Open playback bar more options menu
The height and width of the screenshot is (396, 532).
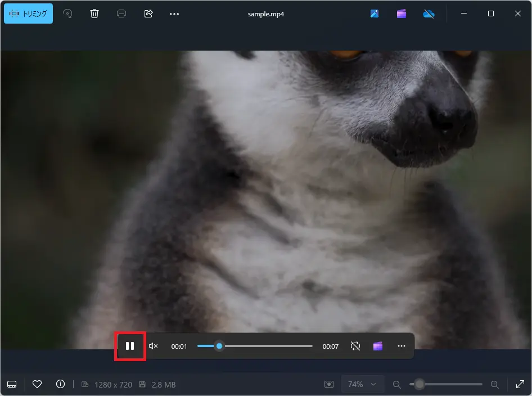[401, 346]
